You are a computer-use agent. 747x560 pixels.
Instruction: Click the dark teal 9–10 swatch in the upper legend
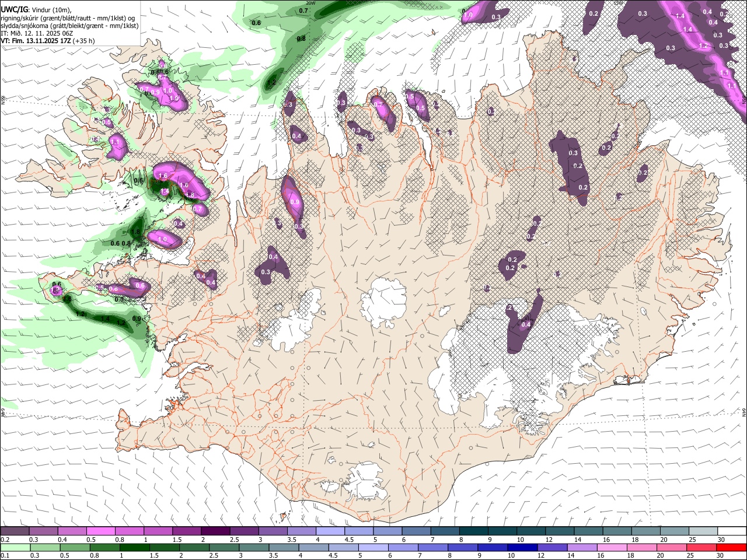(502, 531)
